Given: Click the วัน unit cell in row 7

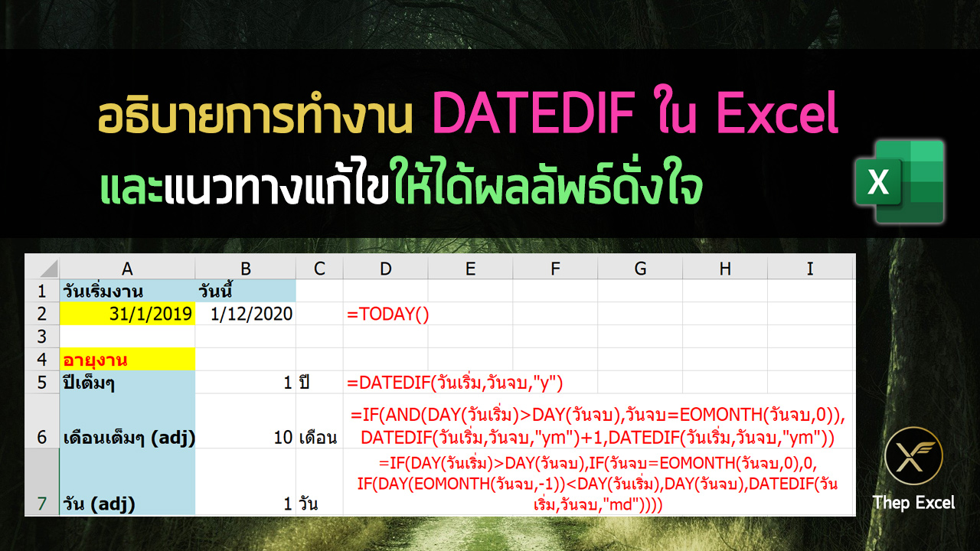Looking at the screenshot, I should pyautogui.click(x=319, y=482).
